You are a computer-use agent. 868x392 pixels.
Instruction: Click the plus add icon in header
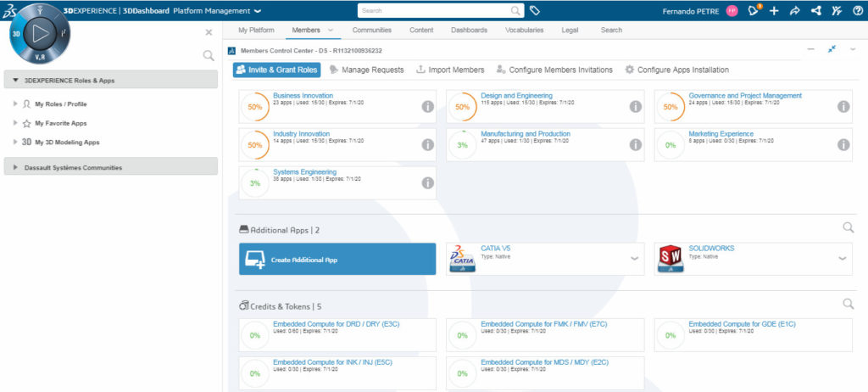point(774,10)
